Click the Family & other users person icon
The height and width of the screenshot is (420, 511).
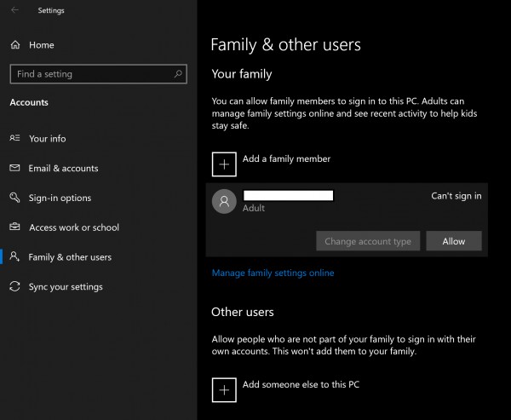(x=14, y=256)
